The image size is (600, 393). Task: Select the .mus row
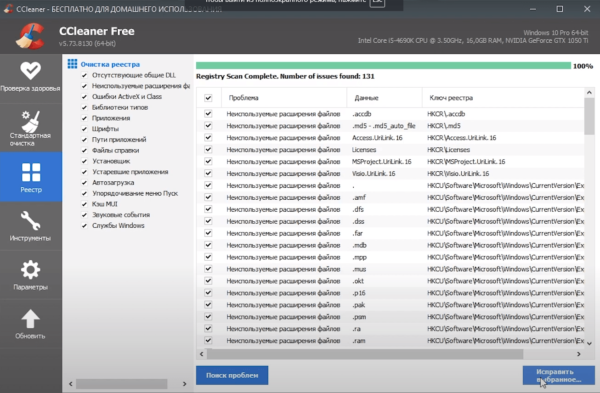click(390, 269)
